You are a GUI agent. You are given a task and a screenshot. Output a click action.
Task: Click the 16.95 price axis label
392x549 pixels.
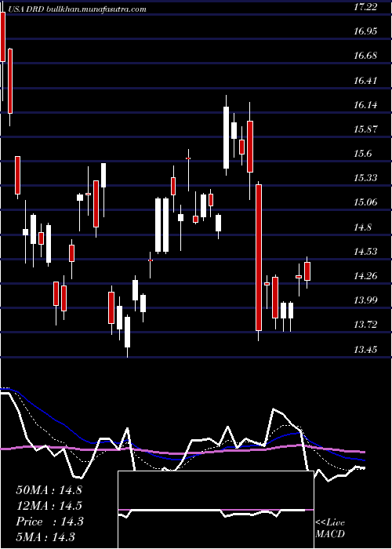pyautogui.click(x=365, y=31)
